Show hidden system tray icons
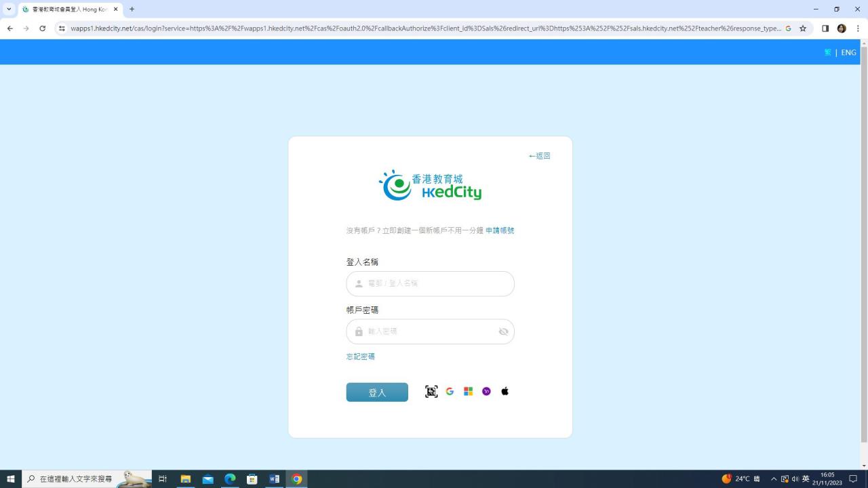The width and height of the screenshot is (868, 488). (x=774, y=479)
